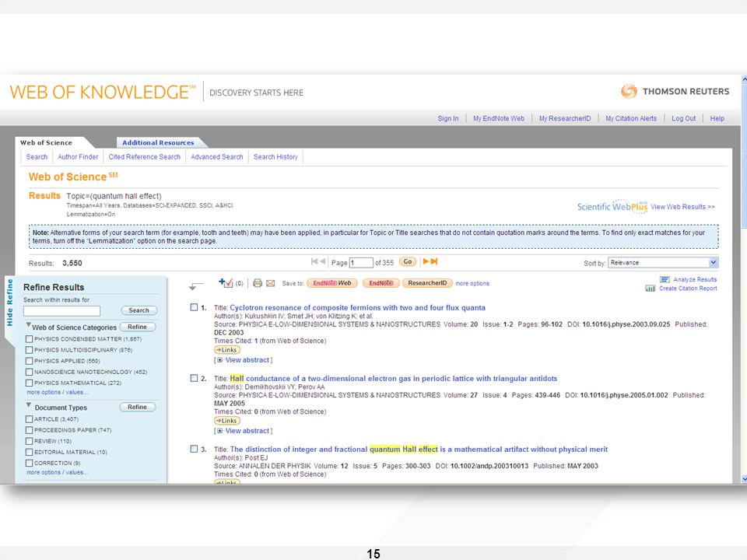Click the Scientific WebPlus logo
Image resolution: width=747 pixels, height=560 pixels.
click(x=612, y=207)
